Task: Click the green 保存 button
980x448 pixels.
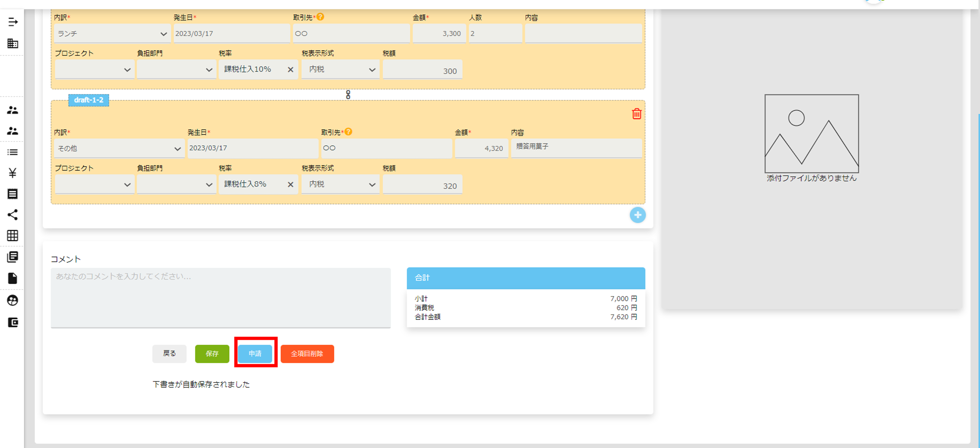Action: (212, 353)
